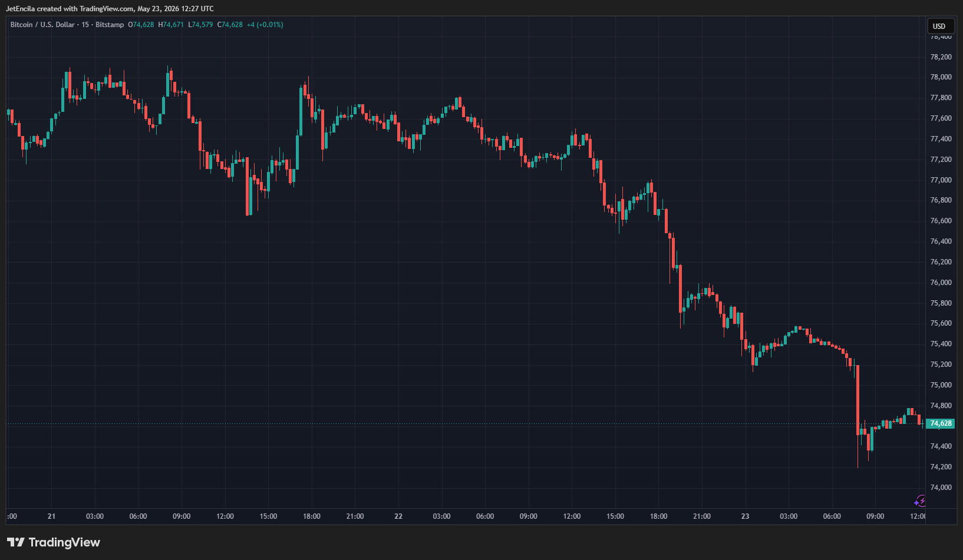Click the purple lightning icon in the chart corner
The image size is (963, 560).
click(x=920, y=501)
